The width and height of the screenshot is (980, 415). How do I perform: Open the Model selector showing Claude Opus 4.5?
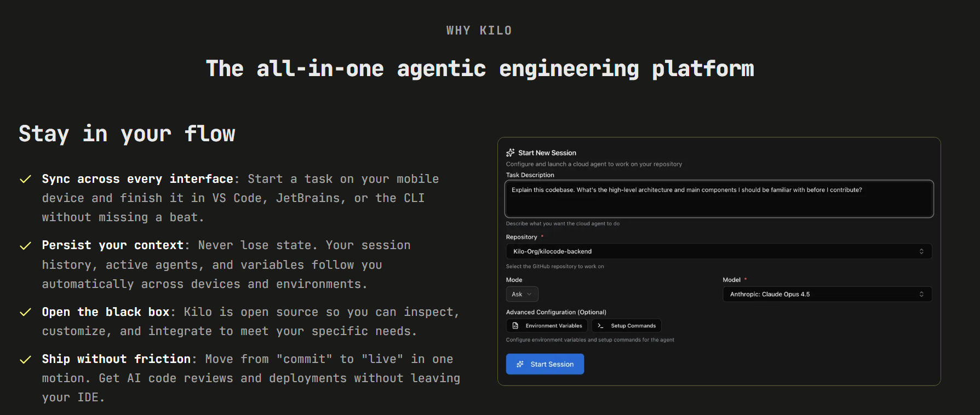[x=827, y=294]
